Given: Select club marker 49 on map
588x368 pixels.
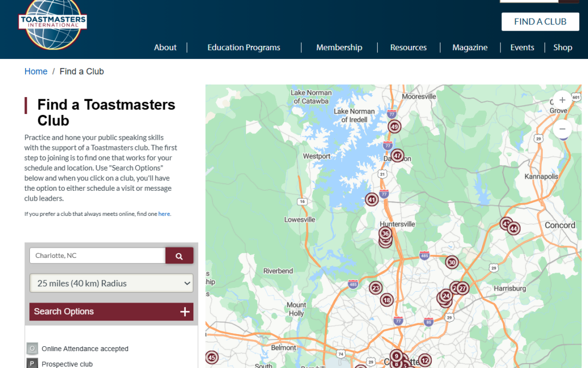Looking at the screenshot, I should (395, 127).
